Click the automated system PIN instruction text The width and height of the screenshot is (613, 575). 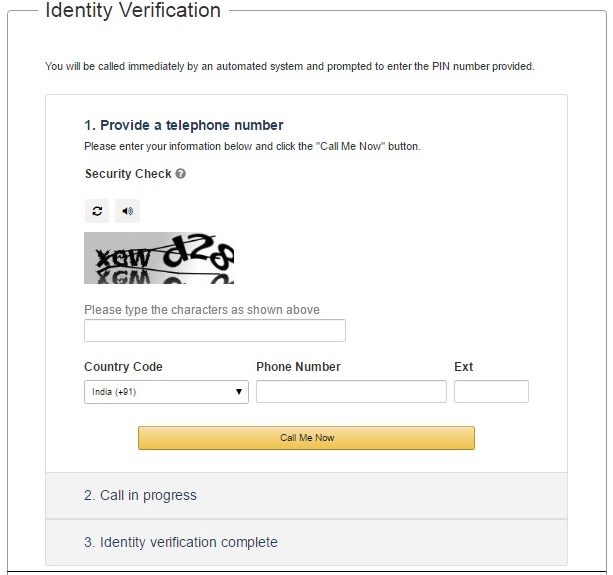pos(289,66)
